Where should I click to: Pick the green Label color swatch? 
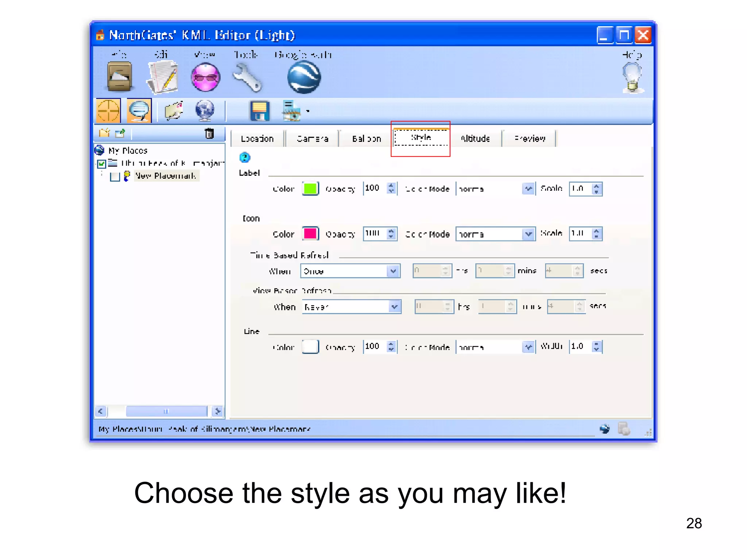coord(310,188)
